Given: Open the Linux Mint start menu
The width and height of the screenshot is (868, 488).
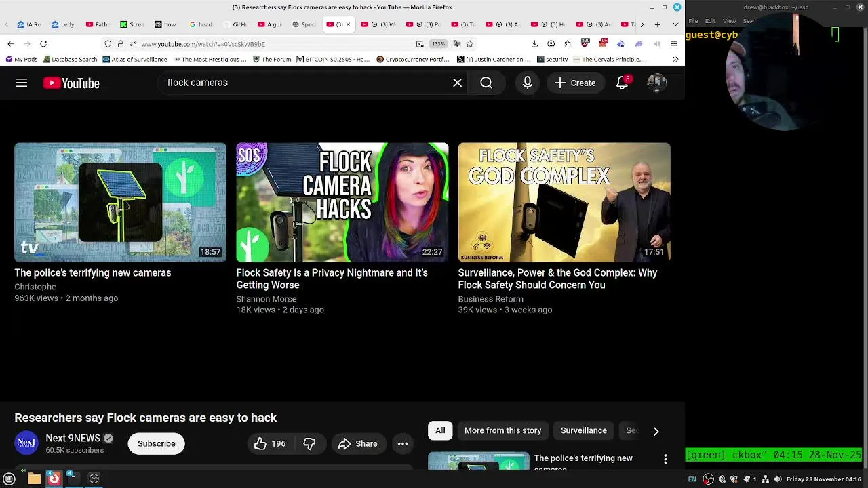Looking at the screenshot, I should (9, 479).
